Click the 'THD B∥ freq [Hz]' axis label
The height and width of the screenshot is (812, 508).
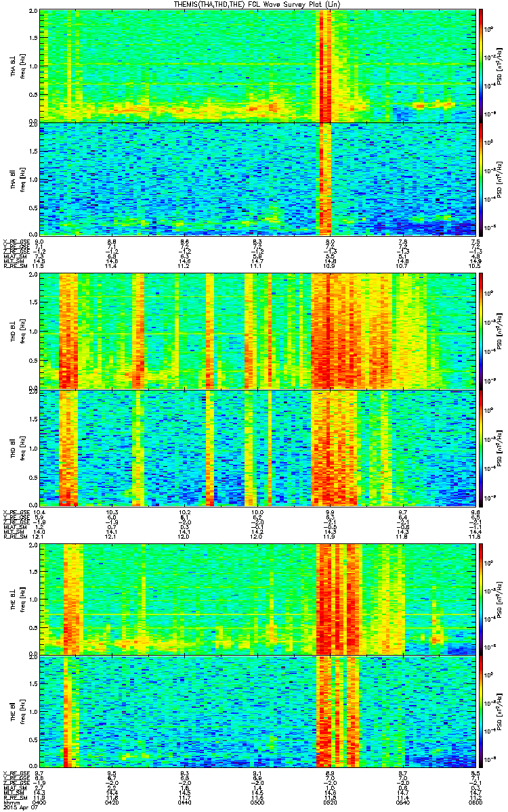tap(17, 448)
